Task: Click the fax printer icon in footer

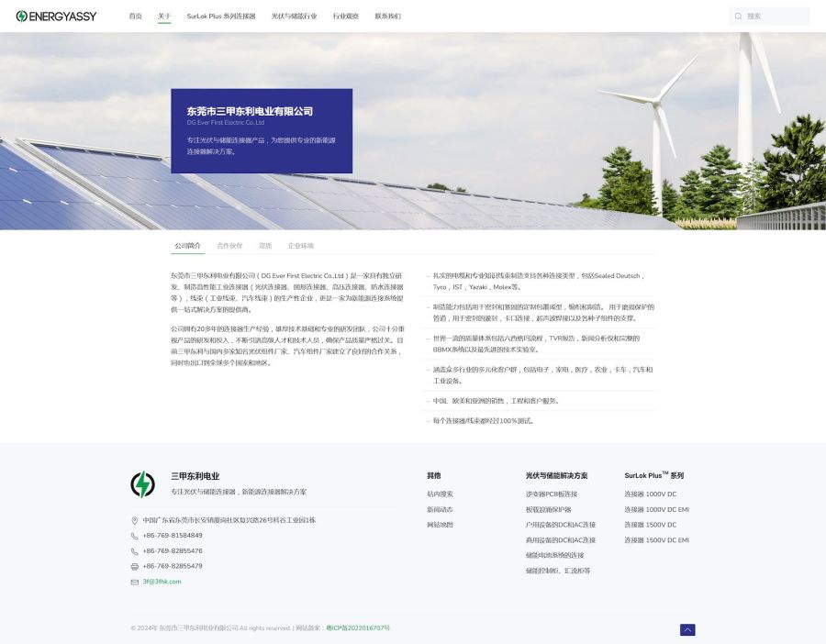Action: coord(135,566)
